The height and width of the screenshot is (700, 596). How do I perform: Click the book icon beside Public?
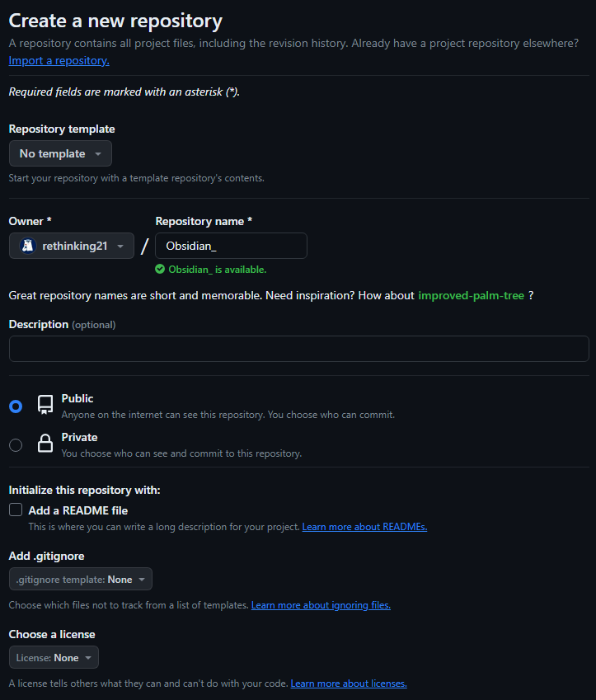point(45,404)
